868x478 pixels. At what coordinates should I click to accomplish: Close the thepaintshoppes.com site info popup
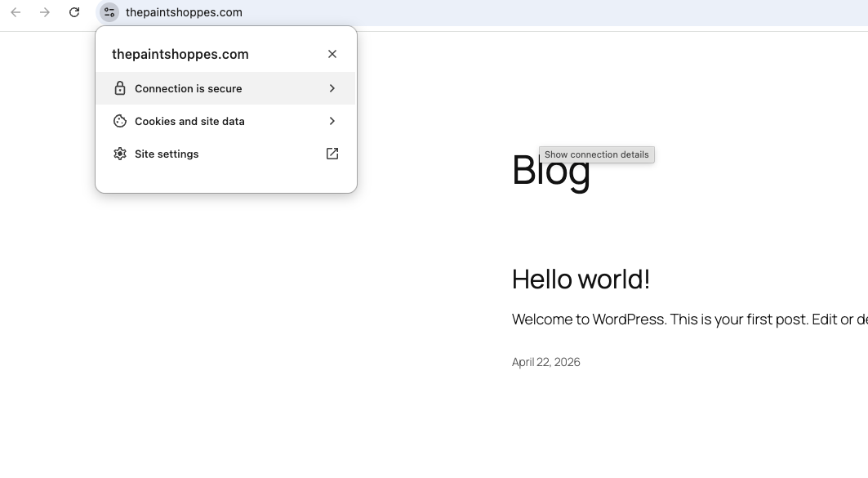[x=332, y=54]
